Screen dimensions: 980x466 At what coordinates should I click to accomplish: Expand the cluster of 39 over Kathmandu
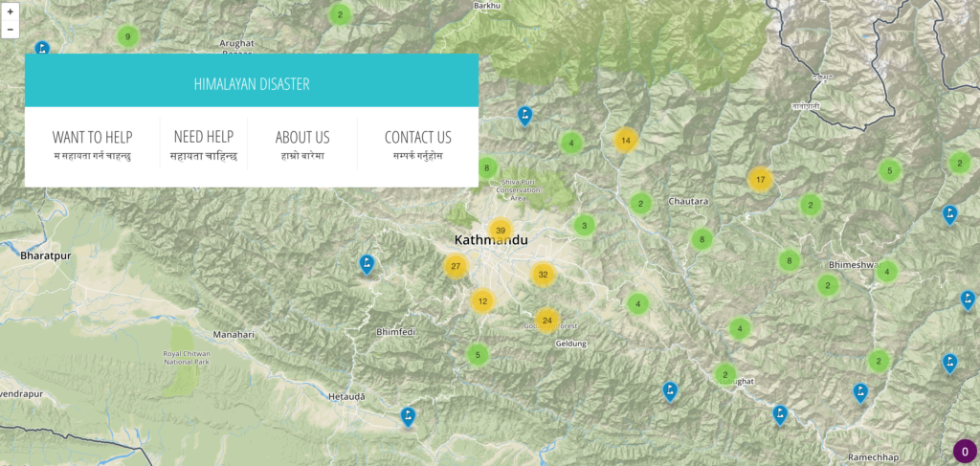click(501, 231)
